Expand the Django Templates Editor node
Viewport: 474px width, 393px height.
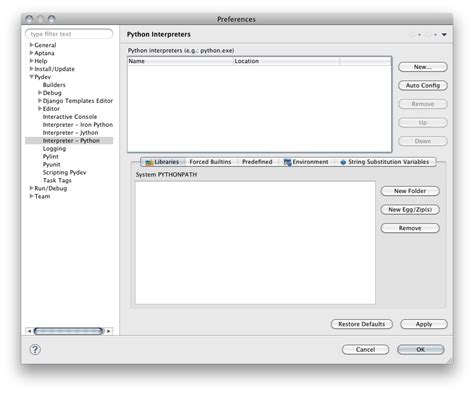tap(40, 100)
